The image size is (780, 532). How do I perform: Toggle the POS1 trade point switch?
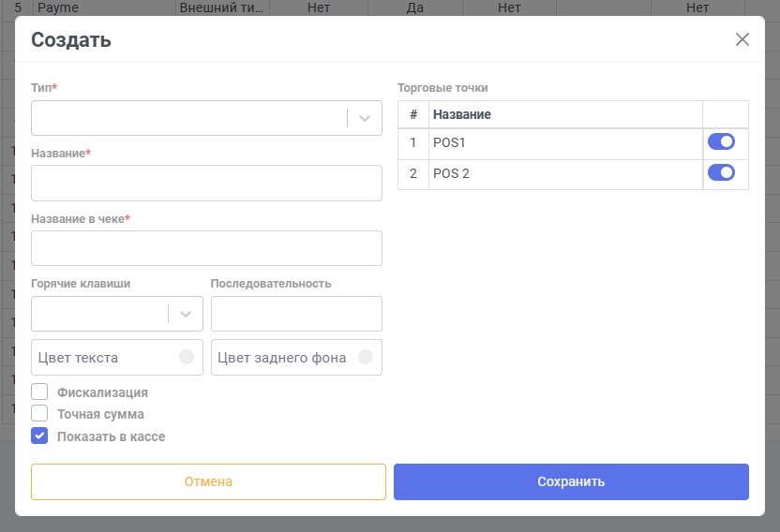(x=721, y=141)
